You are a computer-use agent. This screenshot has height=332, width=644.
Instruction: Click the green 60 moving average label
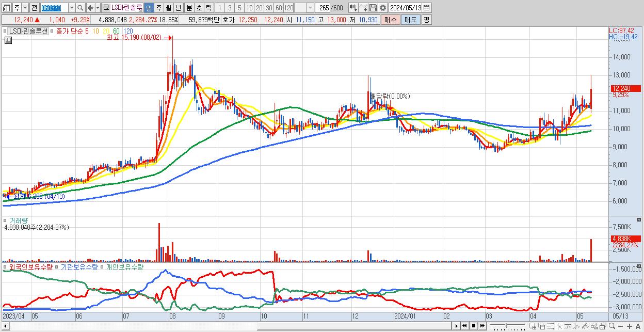(116, 31)
